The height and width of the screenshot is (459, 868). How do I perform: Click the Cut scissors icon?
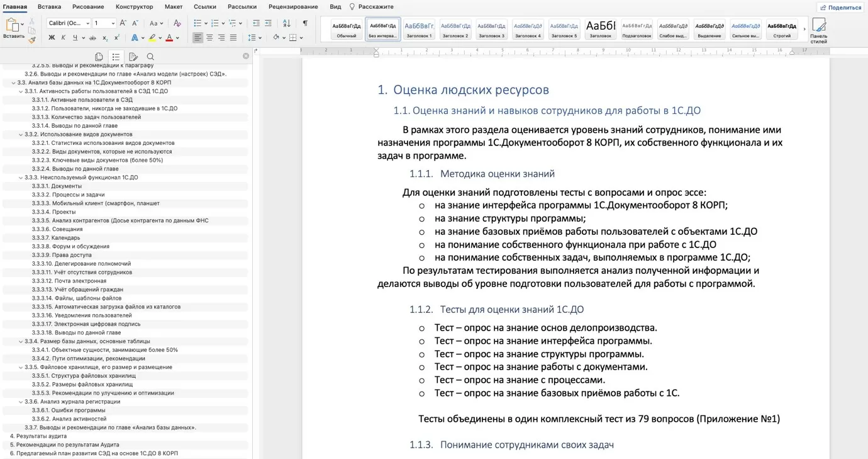[x=31, y=21]
